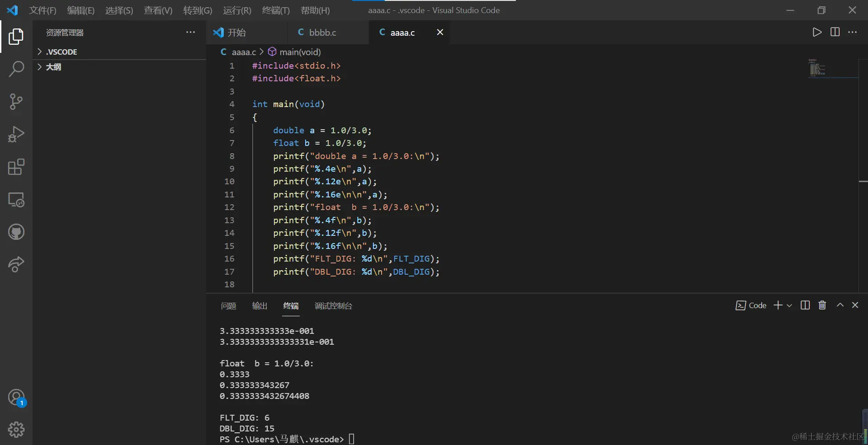
Task: Click the FLT_DIG macro on line 16
Action: pyautogui.click(x=411, y=259)
